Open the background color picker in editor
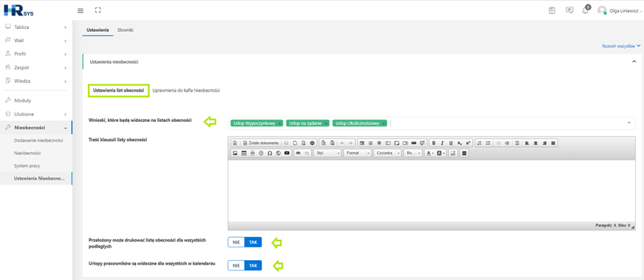644x280 pixels. tap(441, 153)
